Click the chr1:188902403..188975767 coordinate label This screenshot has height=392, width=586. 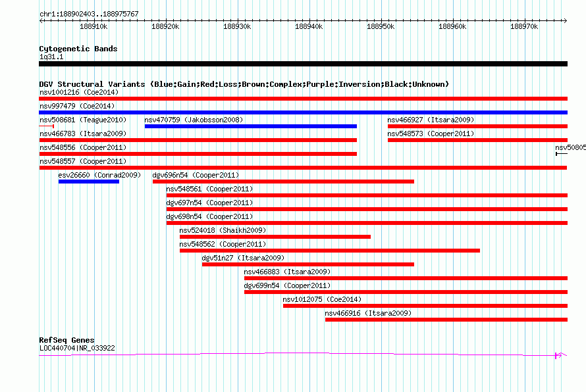89,14
